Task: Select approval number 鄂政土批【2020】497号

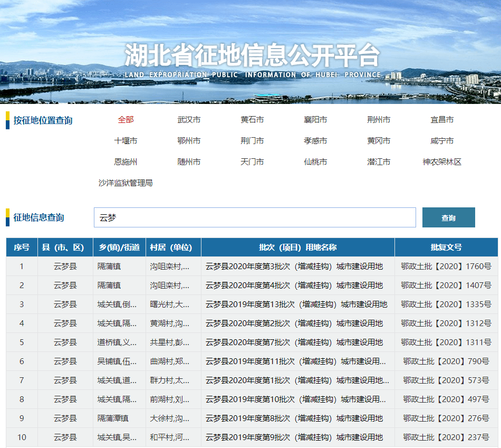Action: 446,399
